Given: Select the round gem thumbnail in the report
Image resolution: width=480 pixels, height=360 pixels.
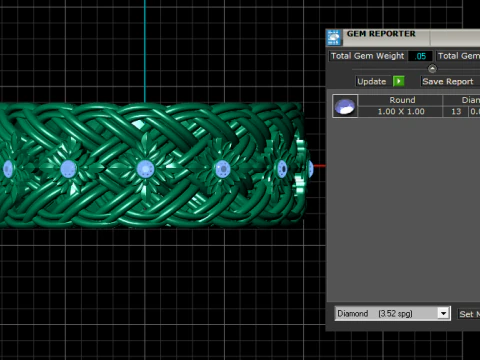Looking at the screenshot, I should pos(345,106).
